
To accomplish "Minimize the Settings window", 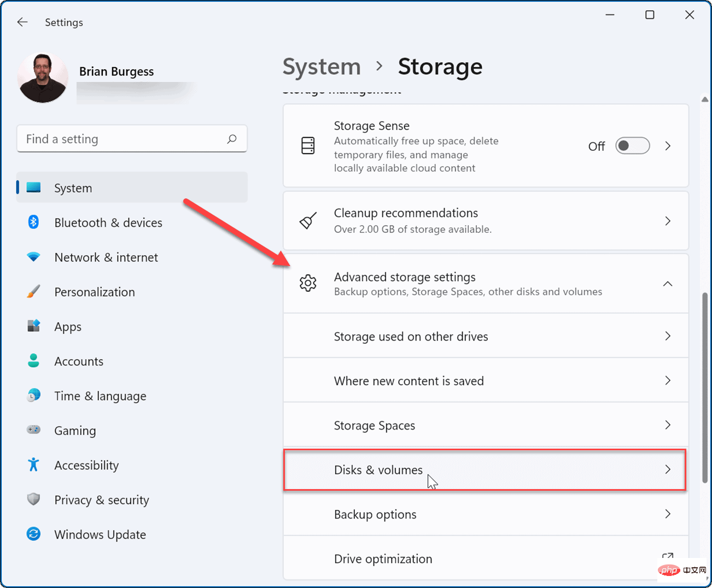I will 610,15.
